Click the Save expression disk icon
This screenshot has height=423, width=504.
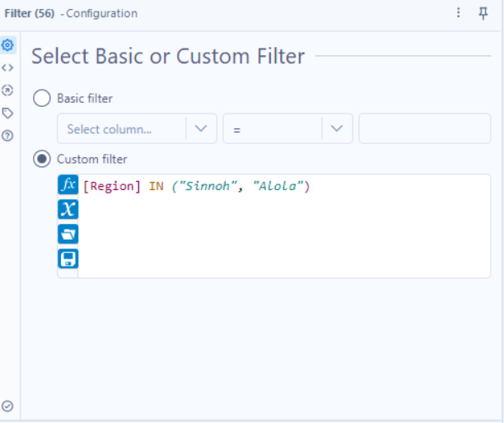(68, 258)
